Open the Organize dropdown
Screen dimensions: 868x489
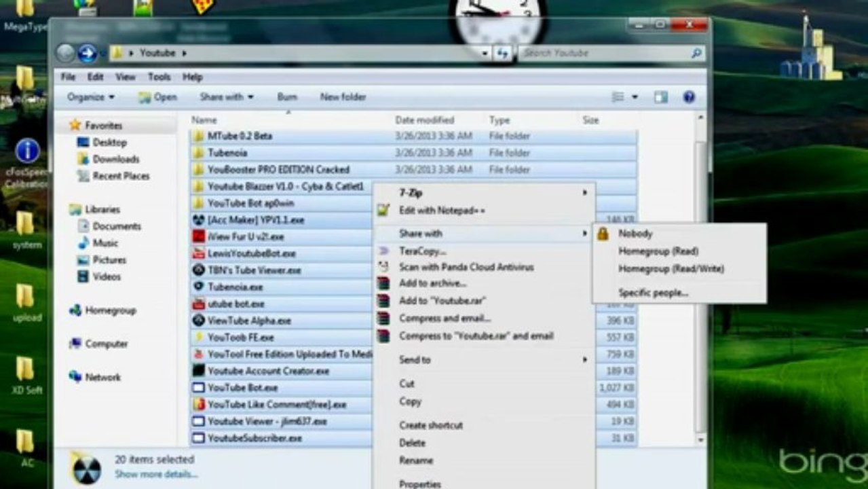click(91, 97)
